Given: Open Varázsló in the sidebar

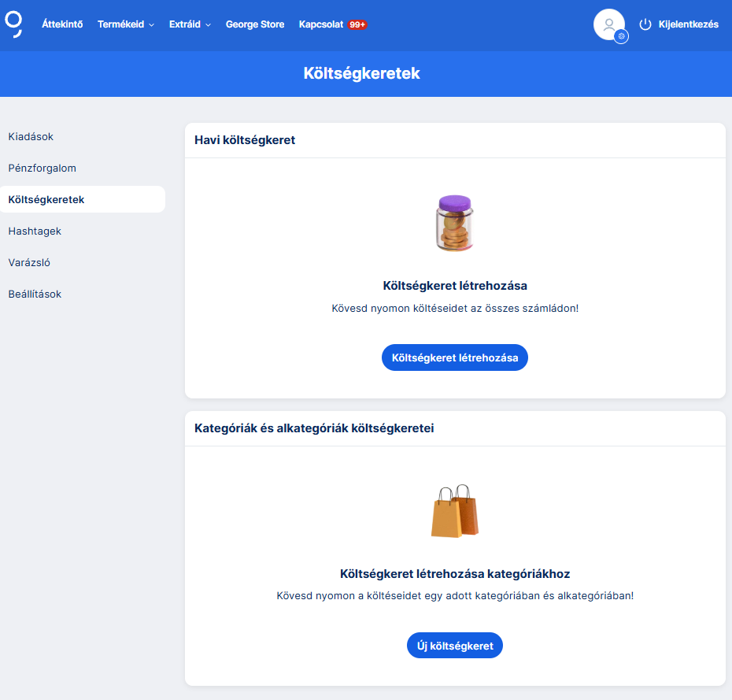Looking at the screenshot, I should [29, 263].
